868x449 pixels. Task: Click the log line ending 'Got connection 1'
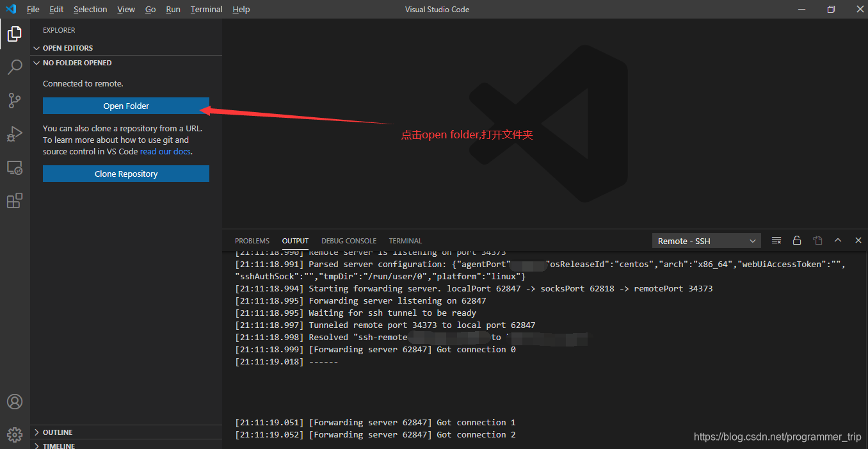click(375, 423)
